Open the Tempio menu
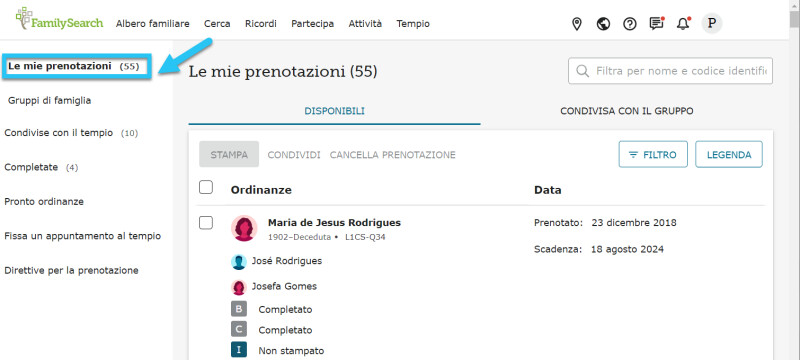 (x=413, y=23)
